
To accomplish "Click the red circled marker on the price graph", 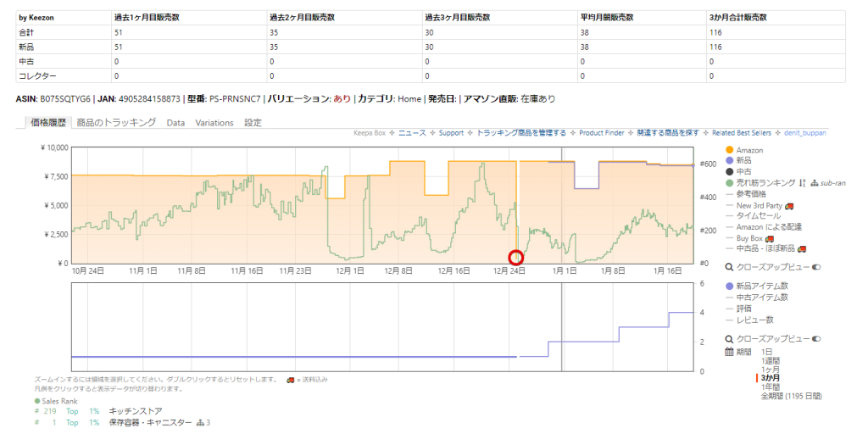I will tap(515, 258).
